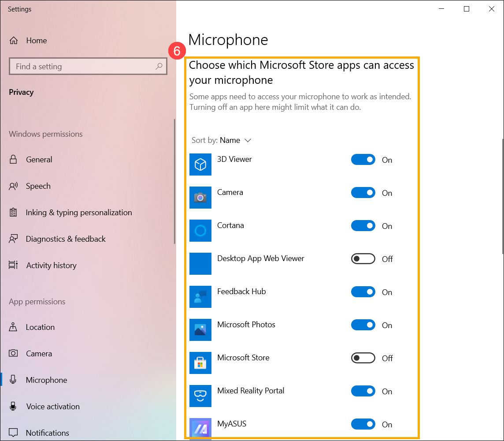Open Speech privacy settings
This screenshot has width=504, height=441.
[x=38, y=186]
